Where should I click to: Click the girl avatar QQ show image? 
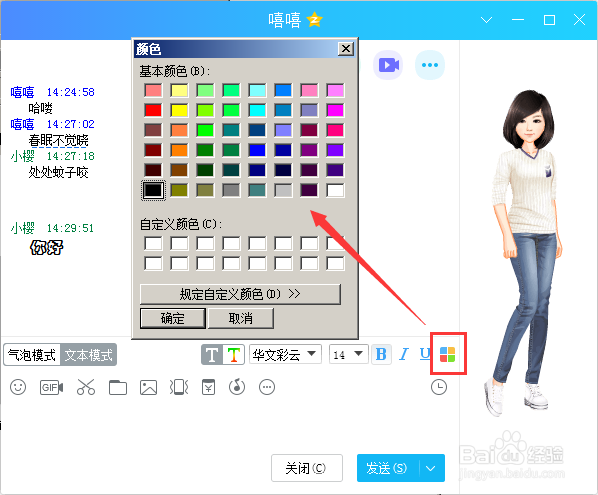pos(524,252)
